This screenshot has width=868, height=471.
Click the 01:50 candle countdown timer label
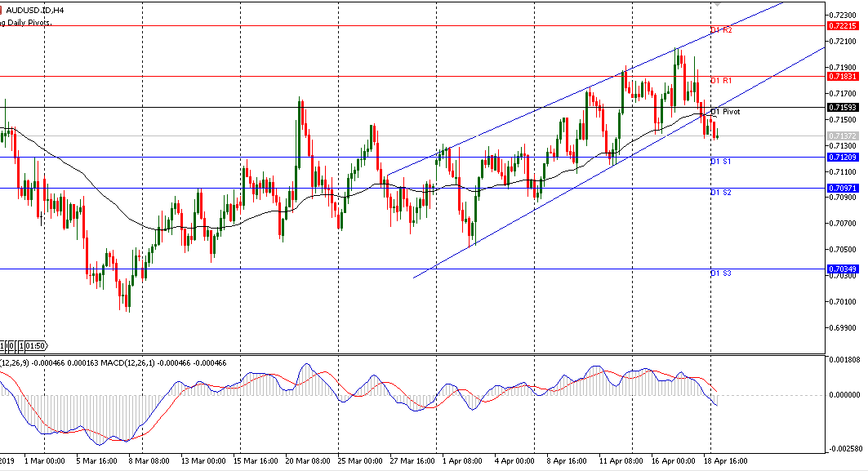coord(35,346)
